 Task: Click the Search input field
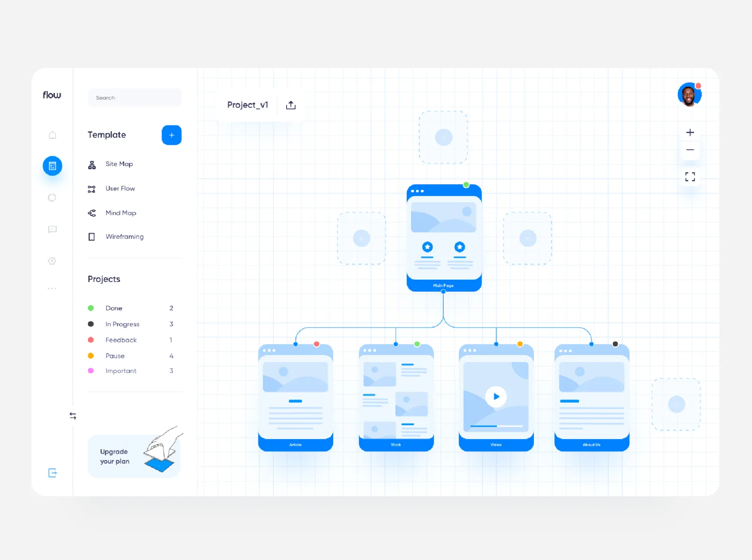pyautogui.click(x=135, y=98)
